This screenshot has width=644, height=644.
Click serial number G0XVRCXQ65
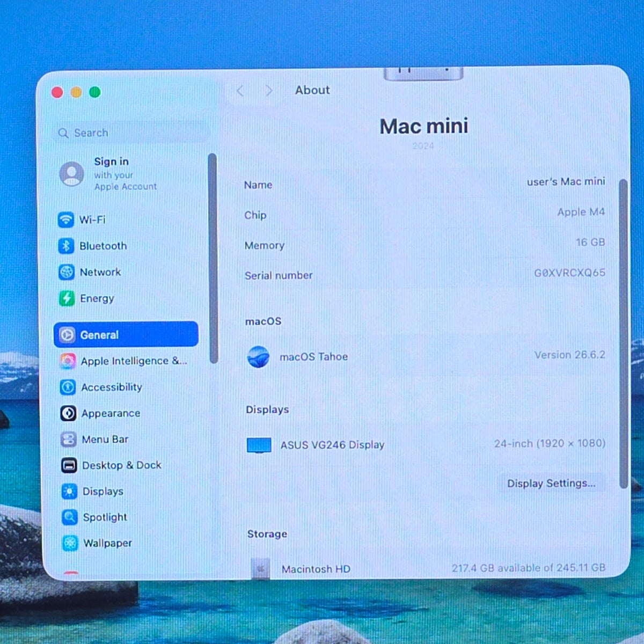tap(569, 273)
